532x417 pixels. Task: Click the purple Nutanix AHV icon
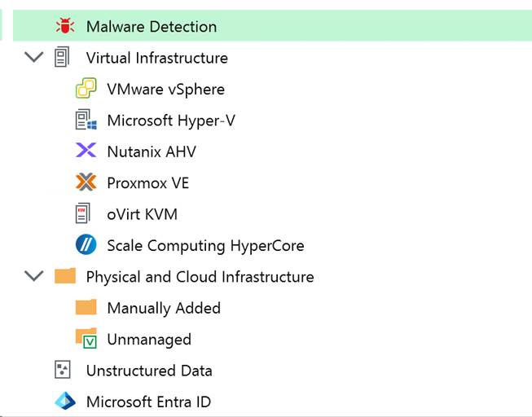pyautogui.click(x=86, y=151)
